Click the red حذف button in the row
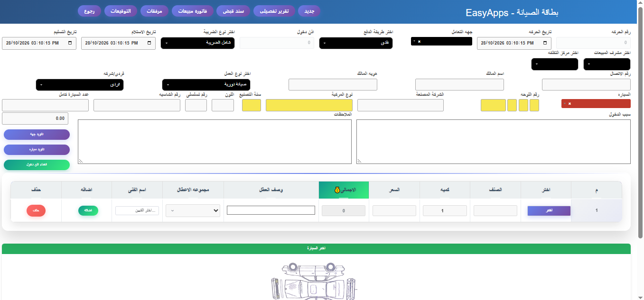This screenshot has height=300, width=644. [36, 210]
